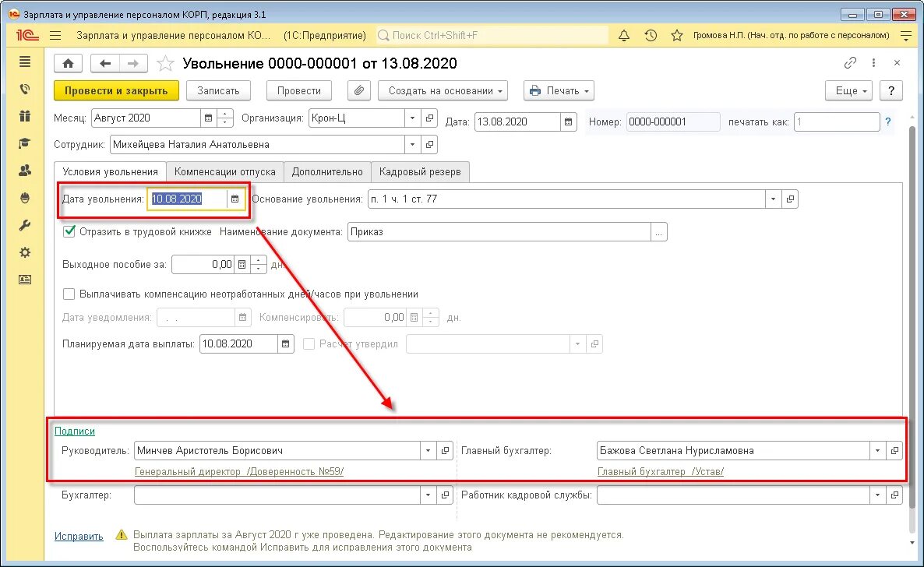
Task: Open sections menu in left sidebar
Action: pos(25,62)
